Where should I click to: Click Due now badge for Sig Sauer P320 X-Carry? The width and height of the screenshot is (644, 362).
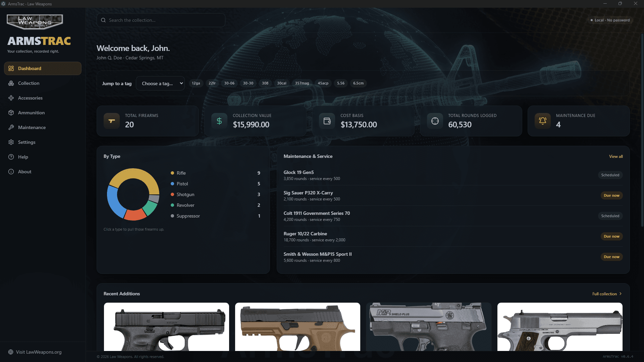click(611, 195)
